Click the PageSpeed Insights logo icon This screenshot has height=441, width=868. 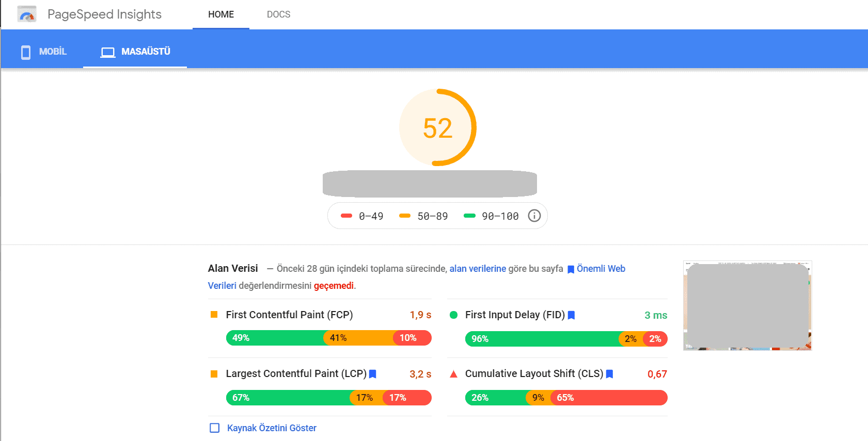(x=27, y=14)
